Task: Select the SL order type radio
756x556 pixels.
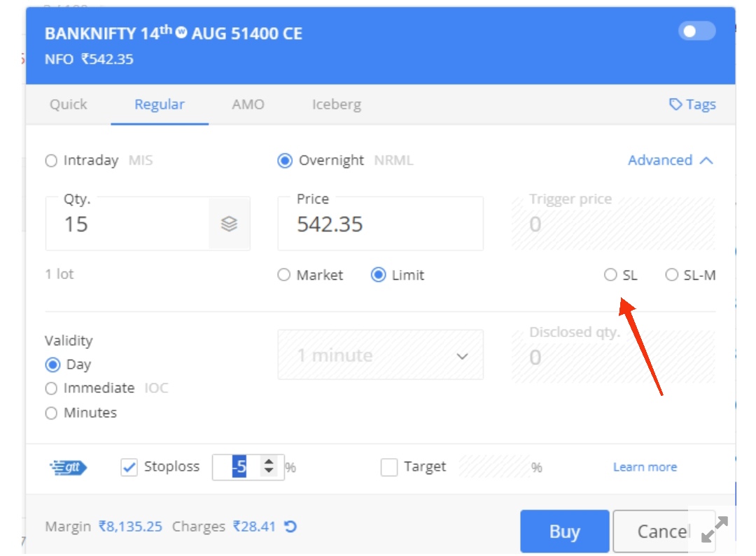Action: coord(610,275)
